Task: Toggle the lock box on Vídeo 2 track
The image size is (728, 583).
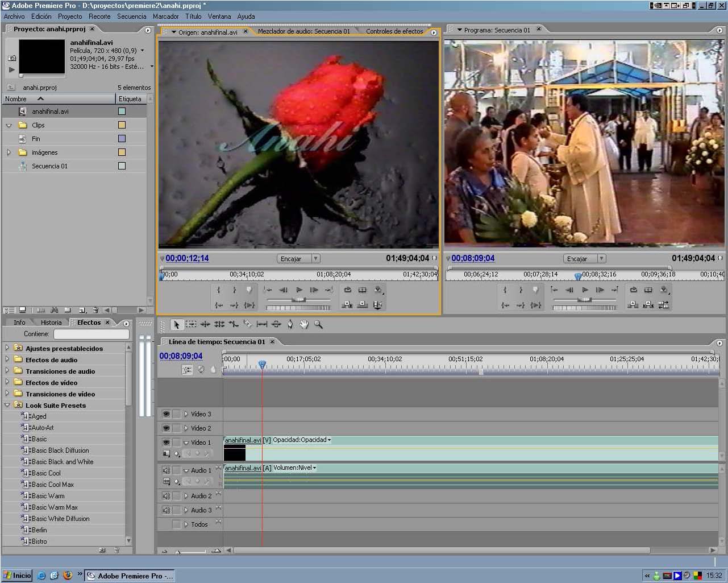Action: [177, 428]
